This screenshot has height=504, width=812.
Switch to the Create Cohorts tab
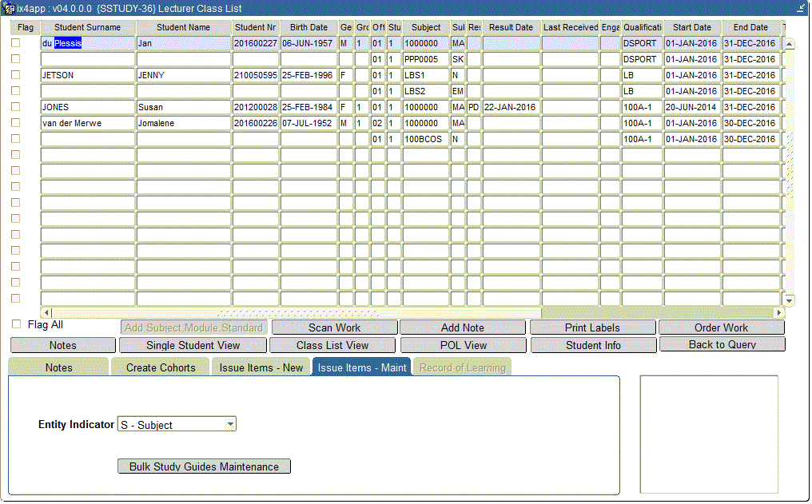click(160, 367)
